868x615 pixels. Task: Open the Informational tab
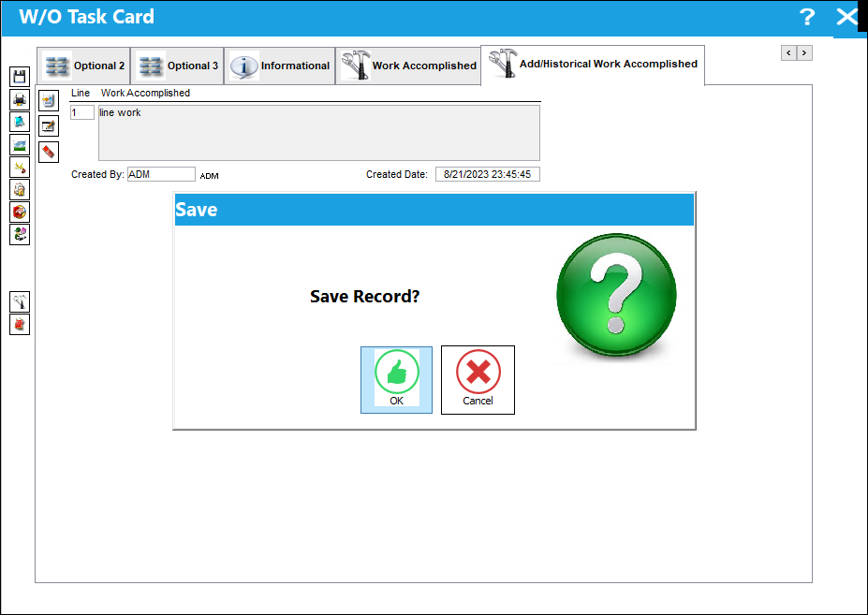(280, 66)
